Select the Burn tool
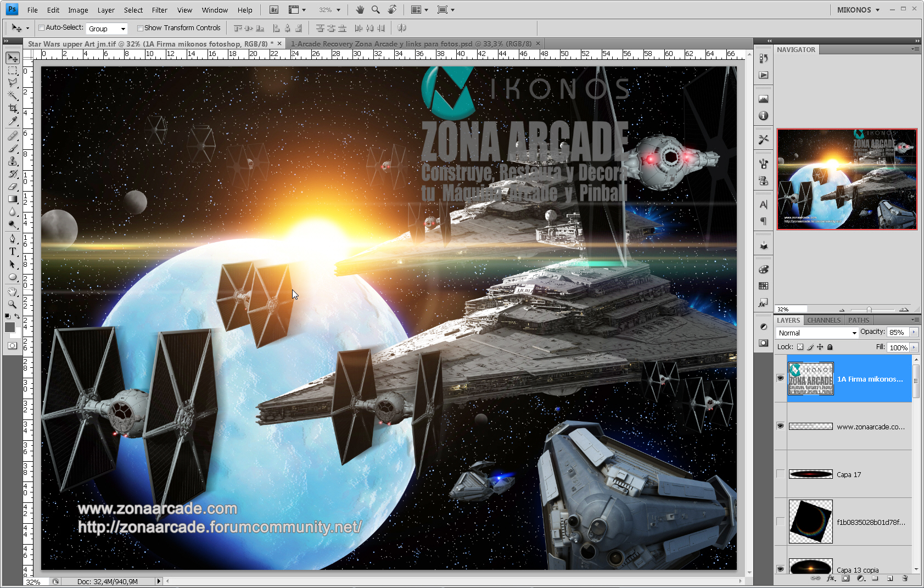 [12, 225]
